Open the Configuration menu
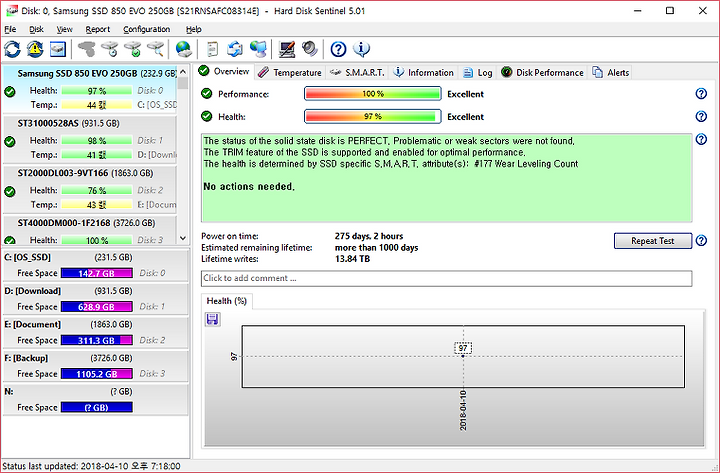The image size is (720, 473). tap(146, 29)
